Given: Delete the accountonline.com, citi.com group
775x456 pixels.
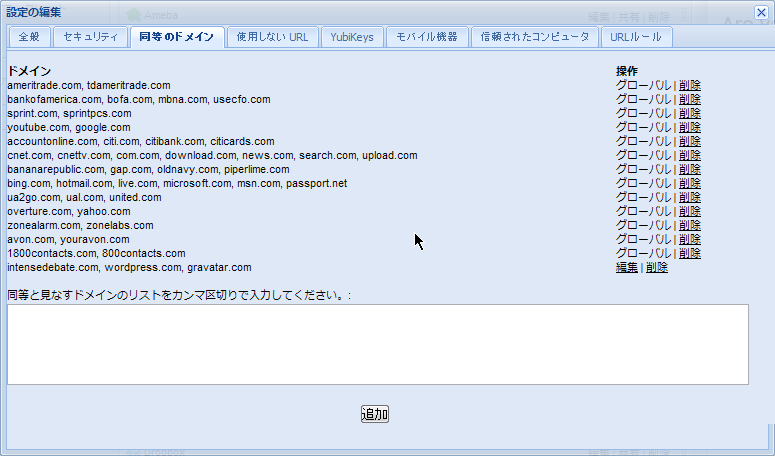Looking at the screenshot, I should pyautogui.click(x=689, y=141).
